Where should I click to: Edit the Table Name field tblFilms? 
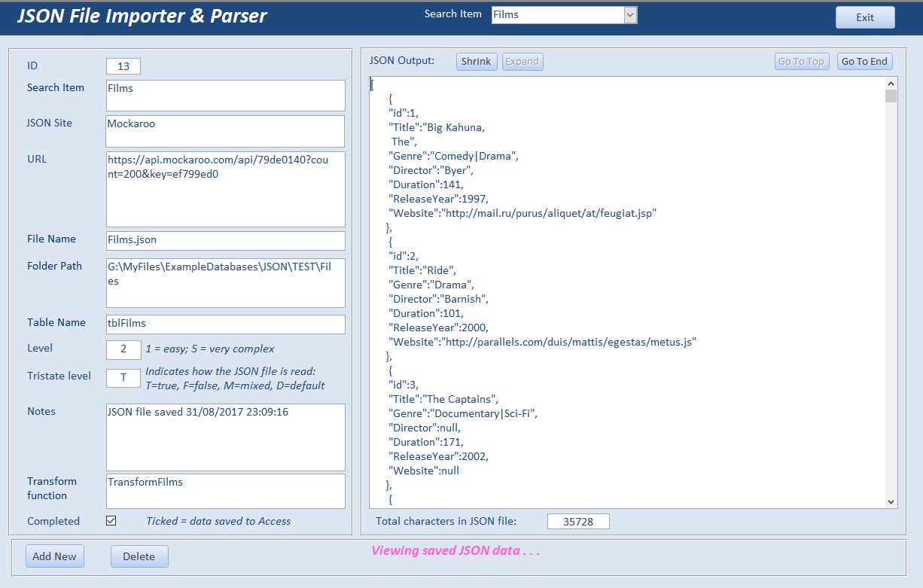tap(226, 324)
